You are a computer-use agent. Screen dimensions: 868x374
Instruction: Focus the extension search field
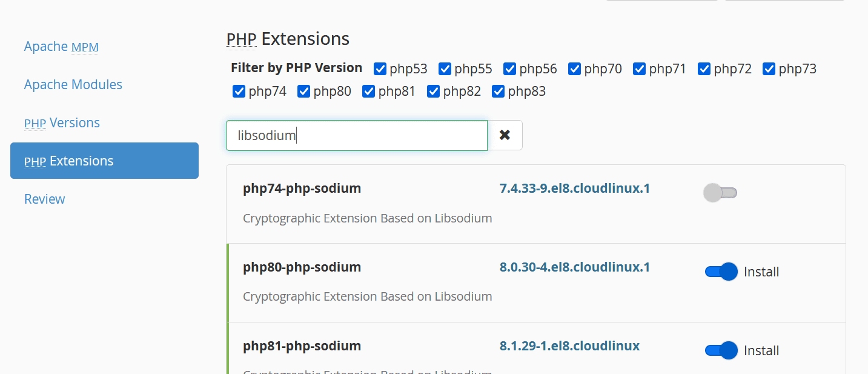(x=356, y=135)
